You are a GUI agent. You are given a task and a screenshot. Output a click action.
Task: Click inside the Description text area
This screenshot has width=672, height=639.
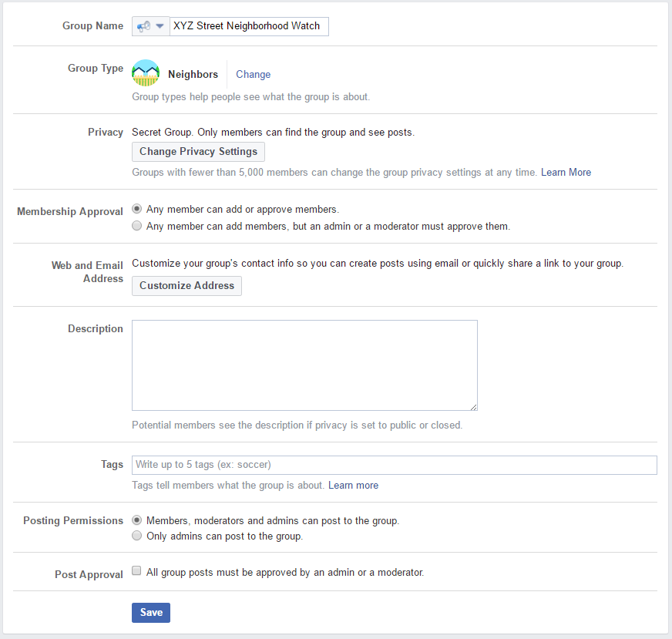coord(304,365)
